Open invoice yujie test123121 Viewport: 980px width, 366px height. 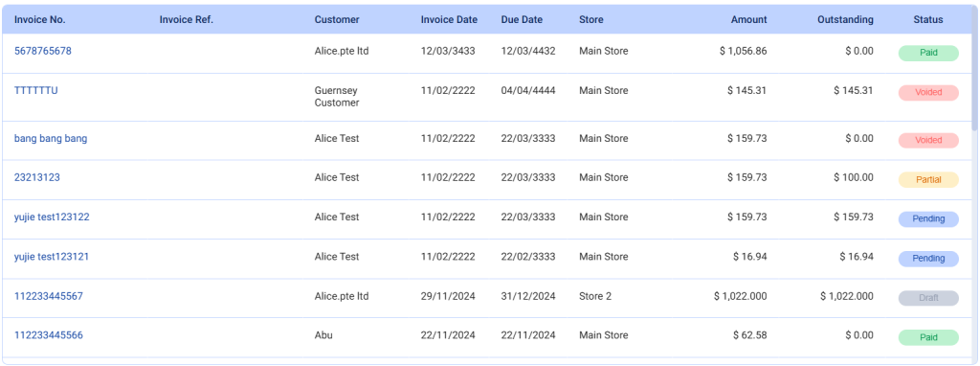coord(52,257)
